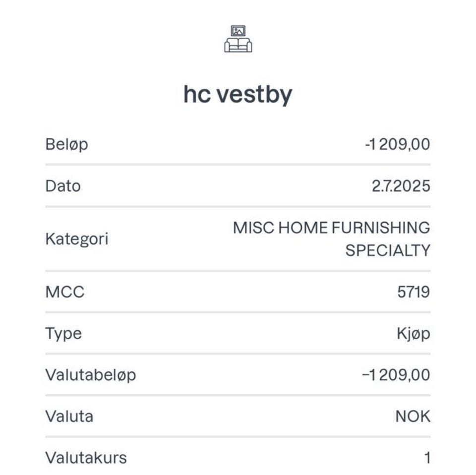
Task: Click the Beløp amount -1 209,00
Action: [397, 145]
